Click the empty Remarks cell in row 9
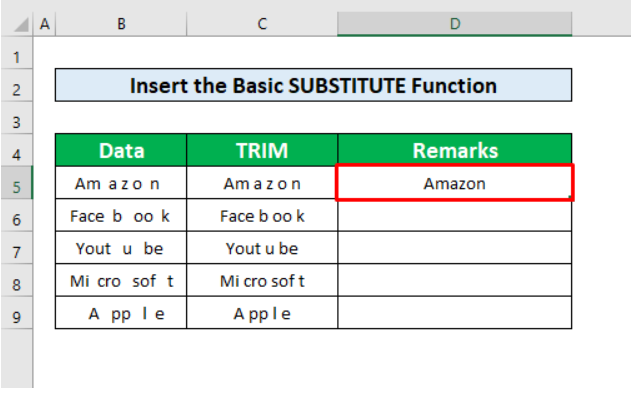 [454, 313]
